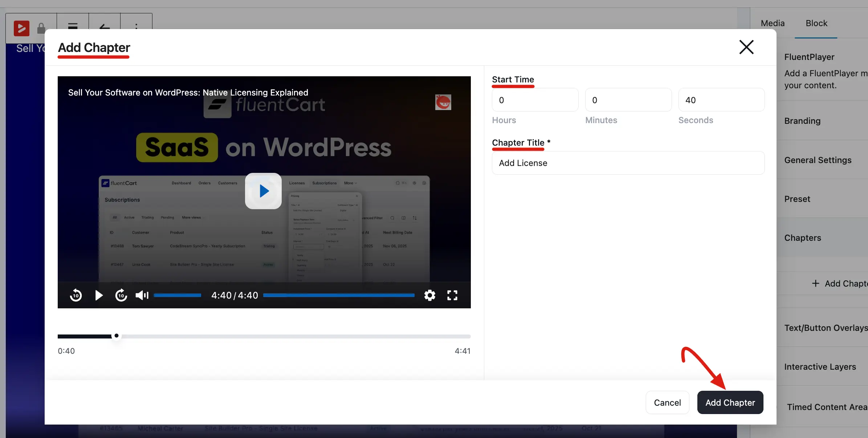
Task: Click the lock icon in block toolbar
Action: point(41,28)
